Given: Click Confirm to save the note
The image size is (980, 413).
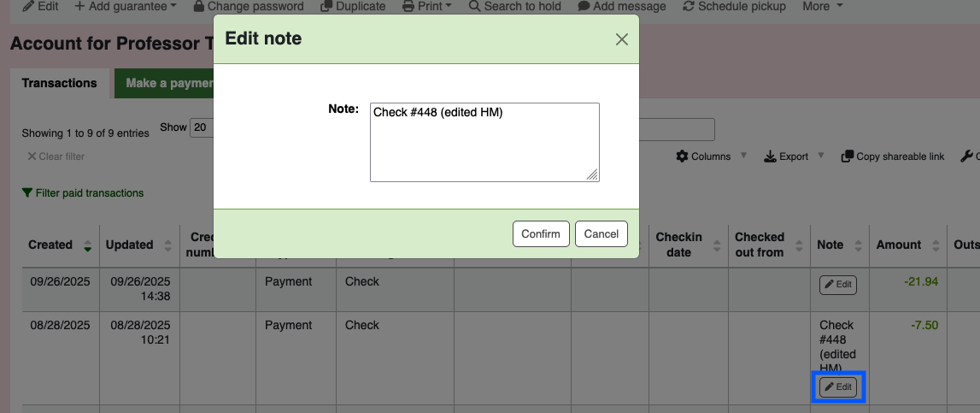Looking at the screenshot, I should tap(540, 233).
